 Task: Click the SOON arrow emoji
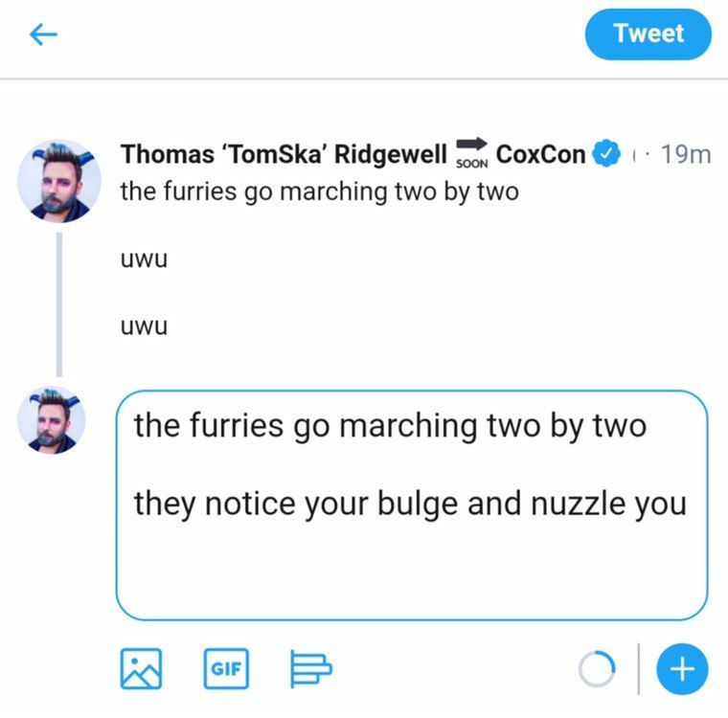pos(469,152)
